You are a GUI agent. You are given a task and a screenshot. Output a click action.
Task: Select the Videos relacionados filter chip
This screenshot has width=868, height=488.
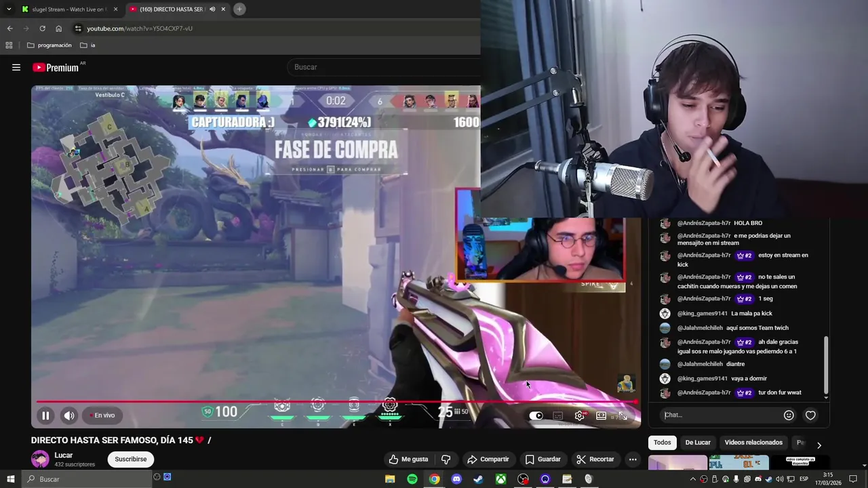pyautogui.click(x=753, y=443)
